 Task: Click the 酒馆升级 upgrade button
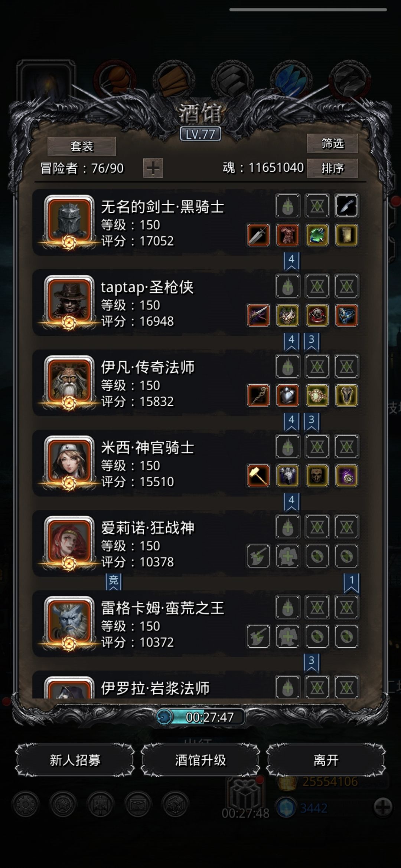coord(200,760)
